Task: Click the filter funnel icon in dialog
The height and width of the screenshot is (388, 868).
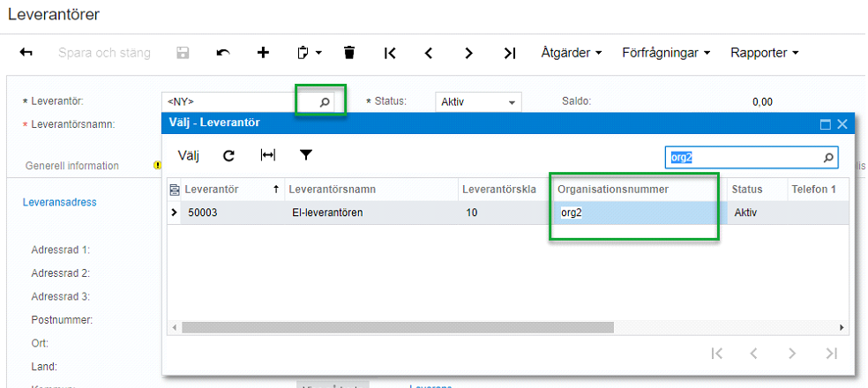Action: click(305, 155)
